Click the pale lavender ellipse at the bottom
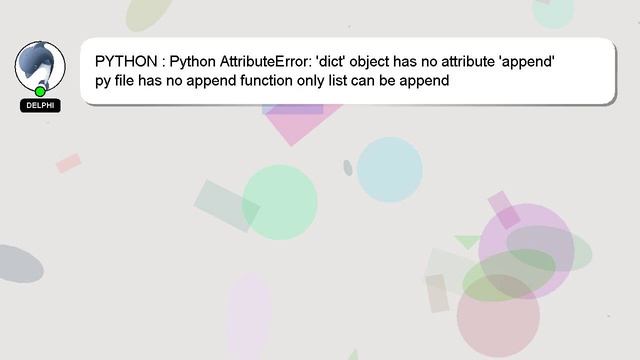Image resolution: width=640 pixels, height=360 pixels. (x=249, y=316)
